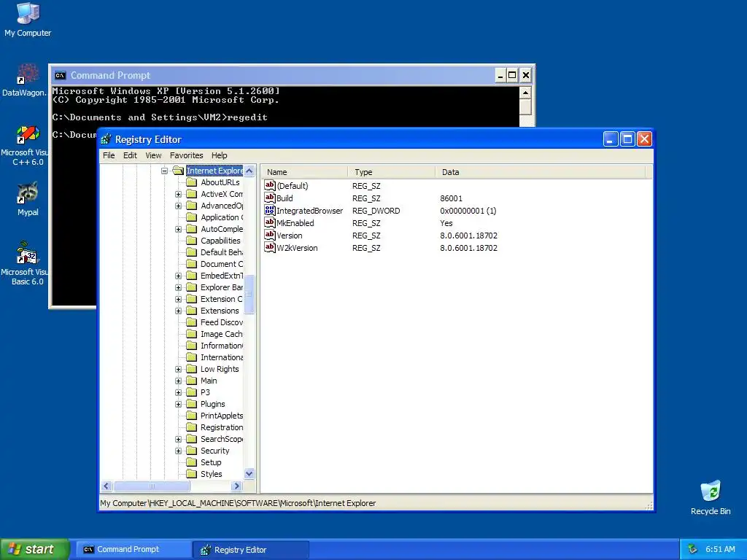Click the Registry Editor taskbar button
Viewport: 747px width, 560px height.
(x=251, y=550)
